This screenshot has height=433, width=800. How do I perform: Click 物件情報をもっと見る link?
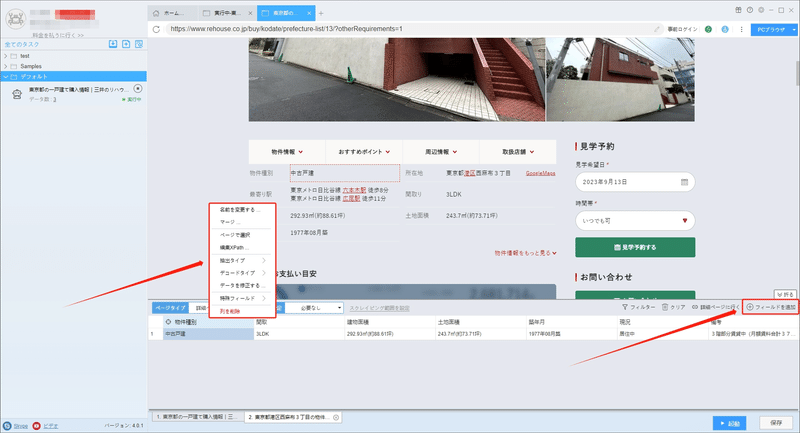pos(525,253)
